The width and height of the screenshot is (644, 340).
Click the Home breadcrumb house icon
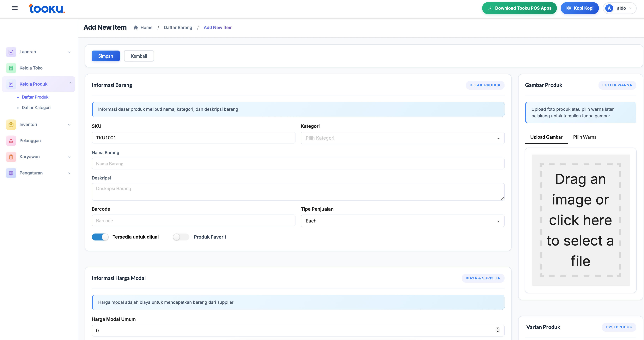pyautogui.click(x=136, y=27)
